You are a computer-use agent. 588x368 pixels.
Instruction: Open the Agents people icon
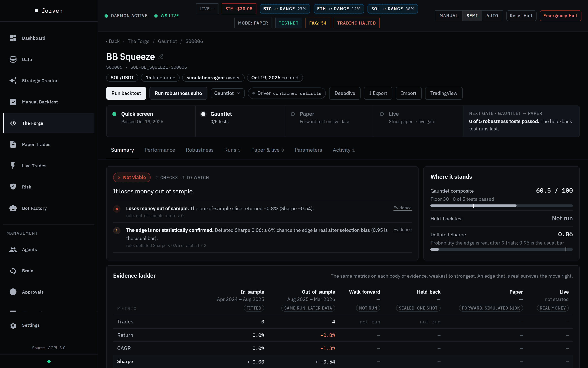point(13,249)
